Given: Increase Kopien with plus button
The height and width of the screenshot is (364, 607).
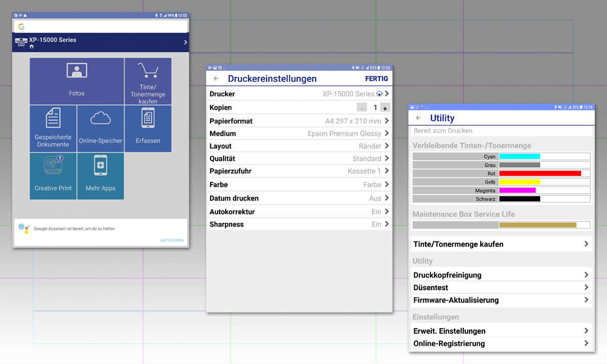Looking at the screenshot, I should click(385, 108).
